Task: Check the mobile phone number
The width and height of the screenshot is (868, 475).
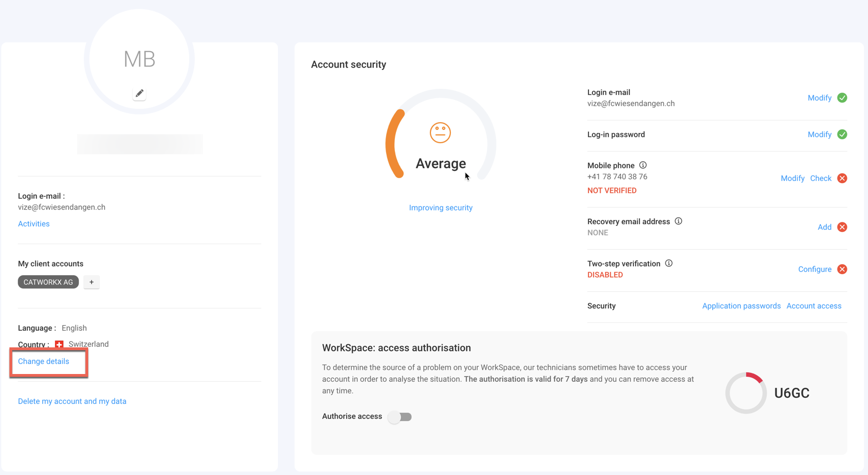Action: (x=820, y=178)
